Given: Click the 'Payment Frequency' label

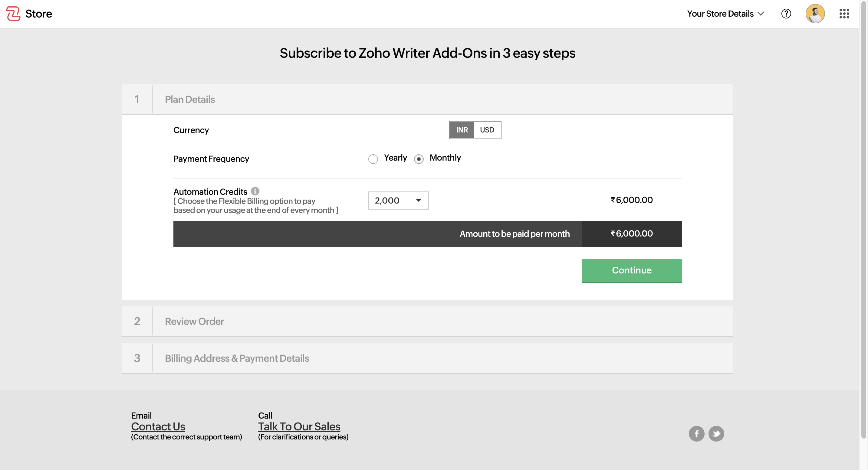Looking at the screenshot, I should pyautogui.click(x=211, y=159).
